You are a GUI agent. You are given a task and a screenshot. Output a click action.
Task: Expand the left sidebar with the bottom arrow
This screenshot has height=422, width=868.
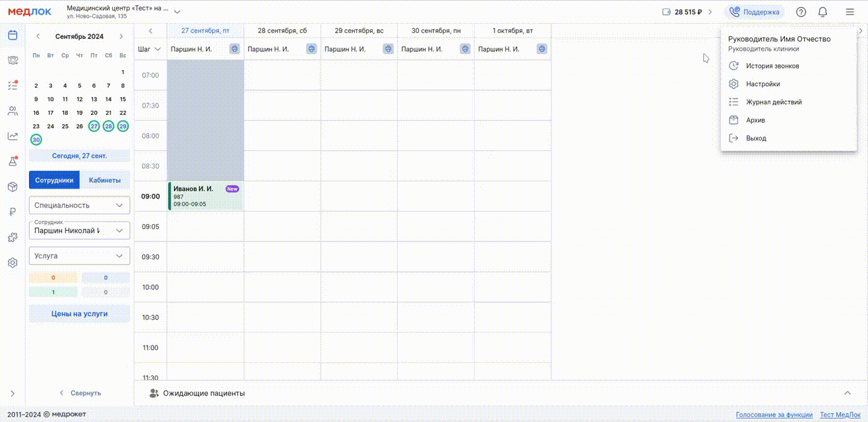tap(13, 394)
